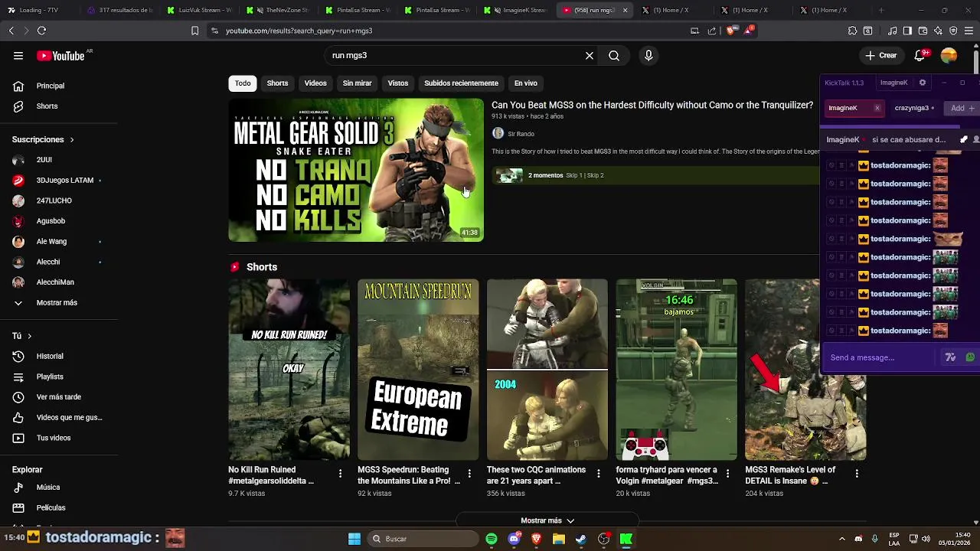Open 3DJuegos LATAM subscription
The image size is (980, 551).
pyautogui.click(x=64, y=180)
